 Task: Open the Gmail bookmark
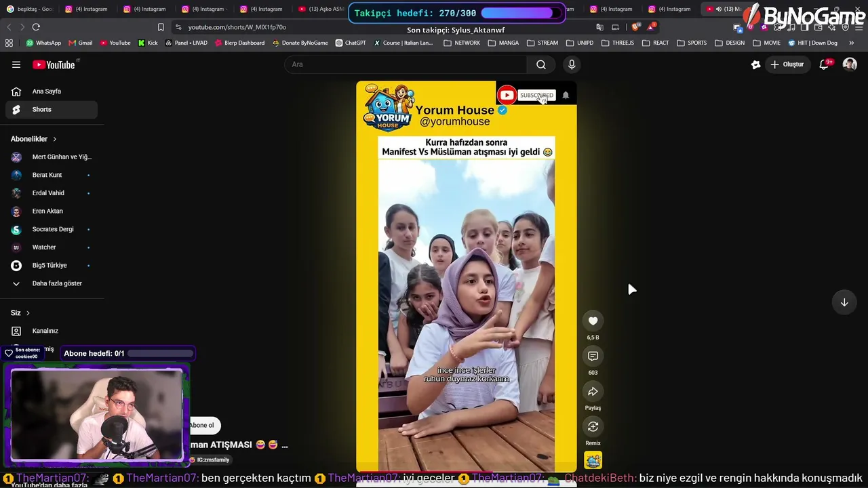click(x=80, y=43)
